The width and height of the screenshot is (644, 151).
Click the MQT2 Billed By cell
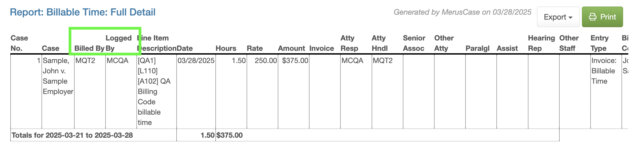(85, 61)
